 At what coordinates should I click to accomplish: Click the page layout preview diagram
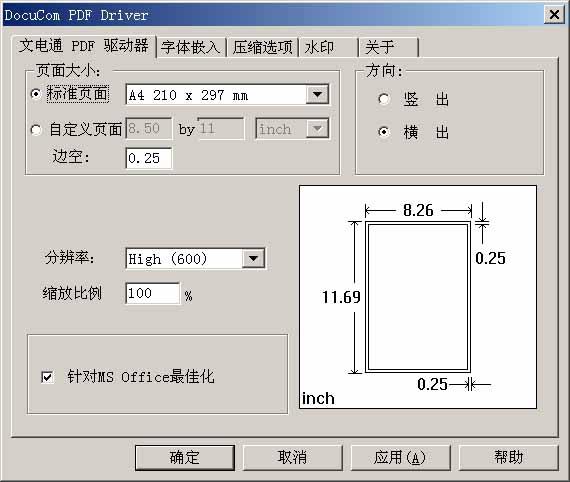418,297
